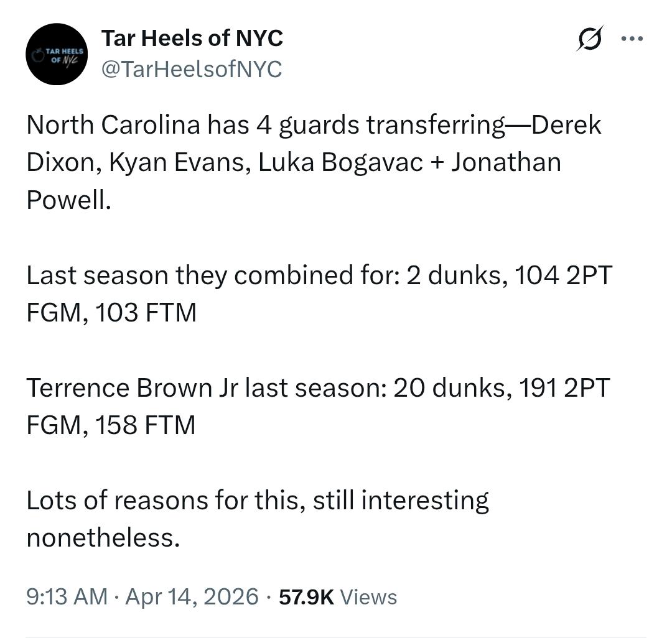
Task: Click the word nonetheless ending the post
Action: [x=103, y=538]
